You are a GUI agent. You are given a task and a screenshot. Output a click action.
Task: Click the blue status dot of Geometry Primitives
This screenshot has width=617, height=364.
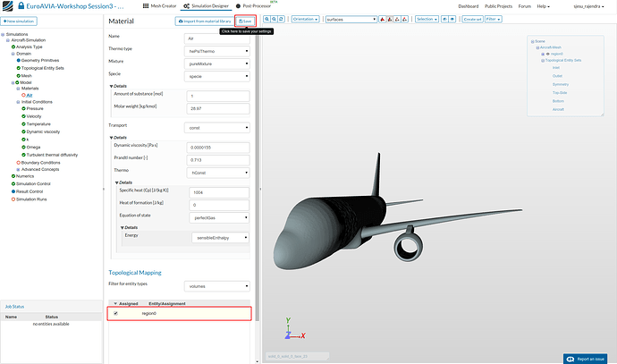[x=18, y=60]
